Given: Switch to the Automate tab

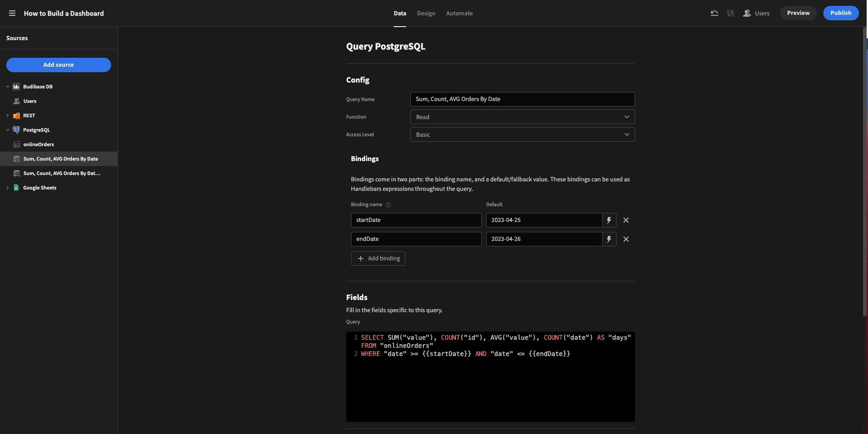Looking at the screenshot, I should tap(459, 13).
